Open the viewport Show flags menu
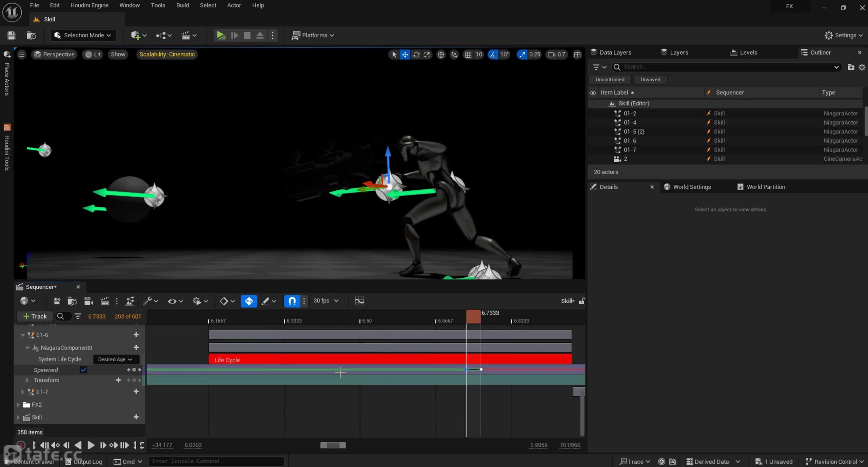This screenshot has width=868, height=467. (x=118, y=55)
